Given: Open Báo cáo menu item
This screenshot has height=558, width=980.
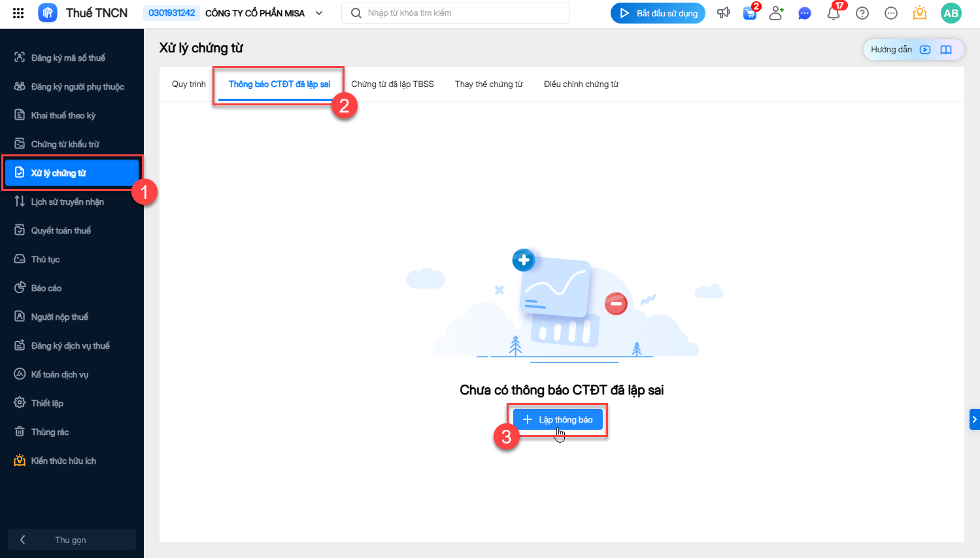Looking at the screenshot, I should click(x=72, y=288).
